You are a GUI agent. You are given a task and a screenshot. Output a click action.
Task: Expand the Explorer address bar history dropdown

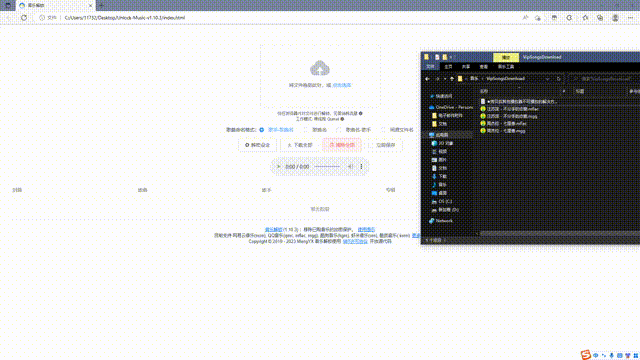pyautogui.click(x=547, y=79)
